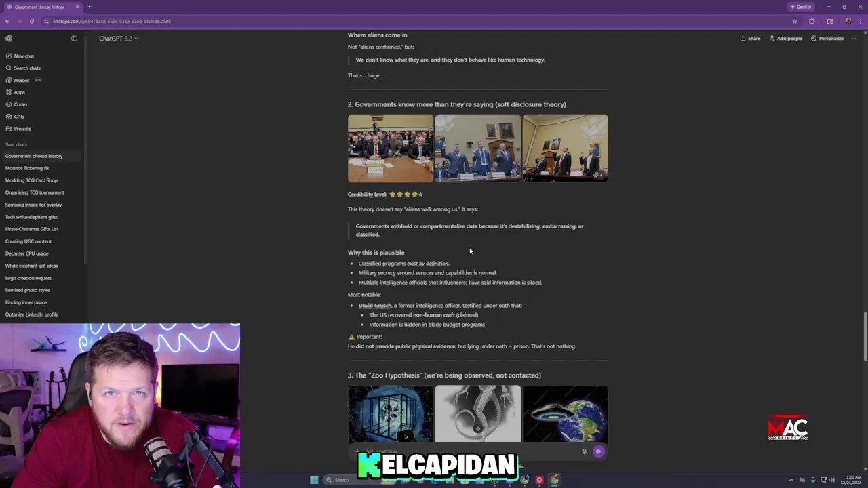Image resolution: width=868 pixels, height=488 pixels.
Task: Click the chatgpt.com address bar URL
Action: click(112, 21)
